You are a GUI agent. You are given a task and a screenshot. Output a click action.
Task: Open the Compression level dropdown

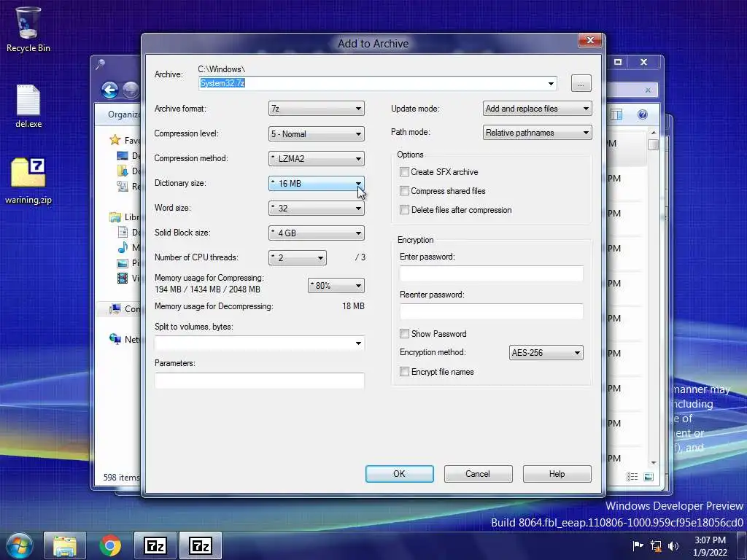pos(317,134)
